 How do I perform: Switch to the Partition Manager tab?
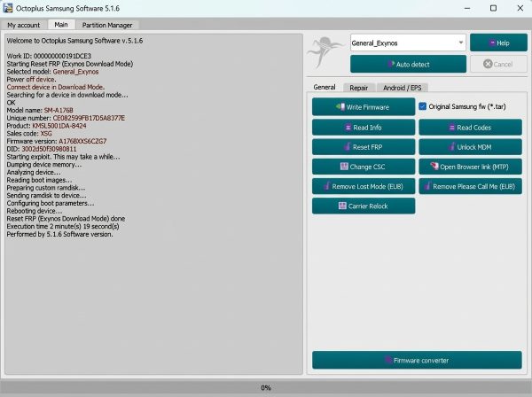[x=107, y=25]
